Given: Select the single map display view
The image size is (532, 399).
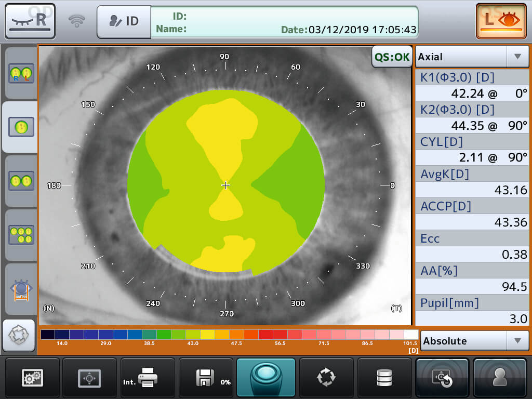Looking at the screenshot, I should point(21,127).
